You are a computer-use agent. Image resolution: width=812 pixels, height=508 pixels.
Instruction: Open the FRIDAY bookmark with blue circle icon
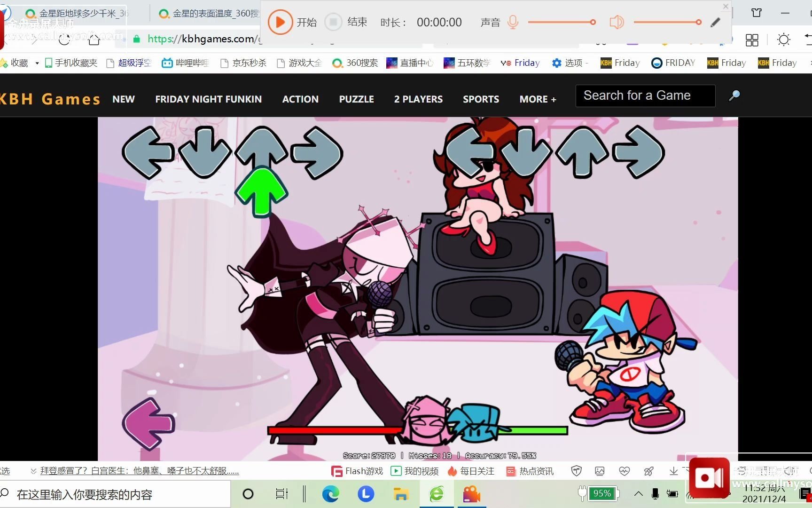[673, 63]
